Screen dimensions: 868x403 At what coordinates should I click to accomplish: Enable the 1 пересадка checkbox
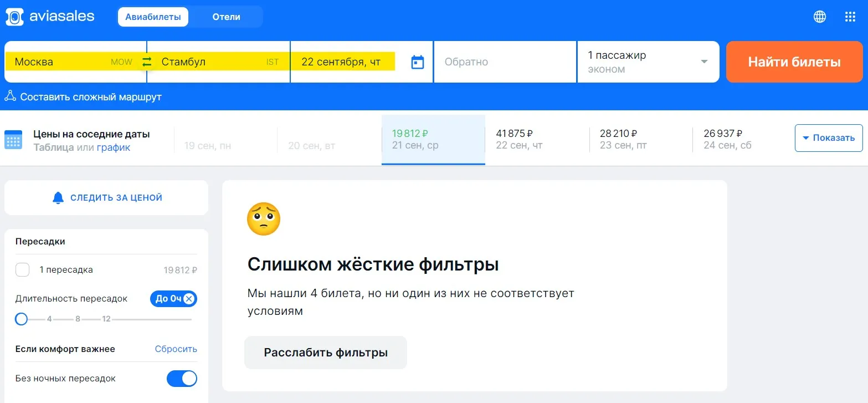[22, 269]
